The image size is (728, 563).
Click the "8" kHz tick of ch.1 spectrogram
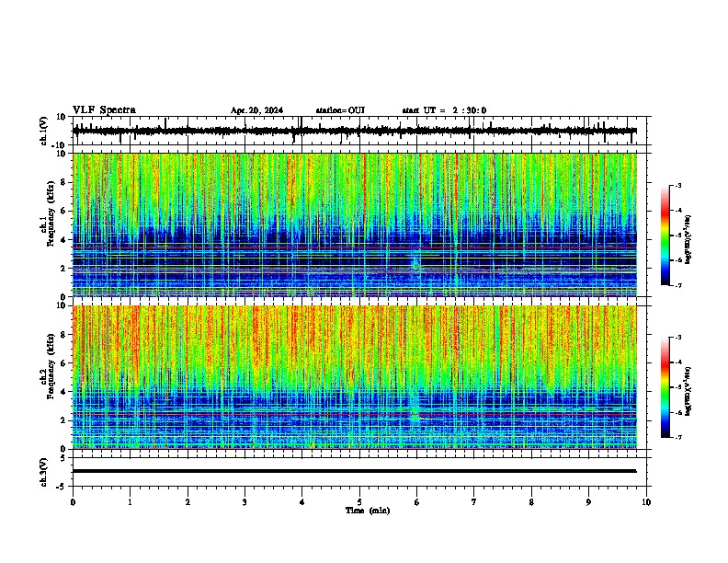[63, 182]
